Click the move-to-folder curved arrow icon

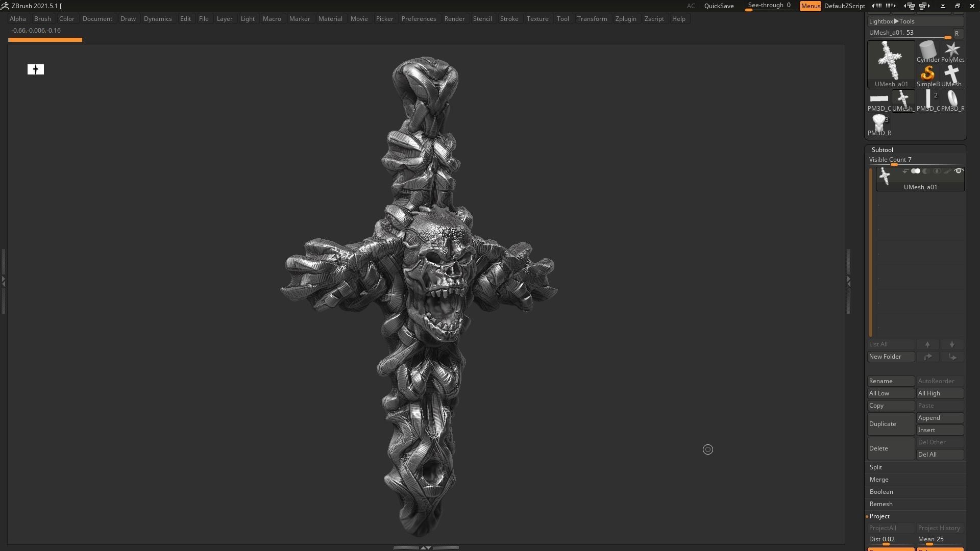927,357
